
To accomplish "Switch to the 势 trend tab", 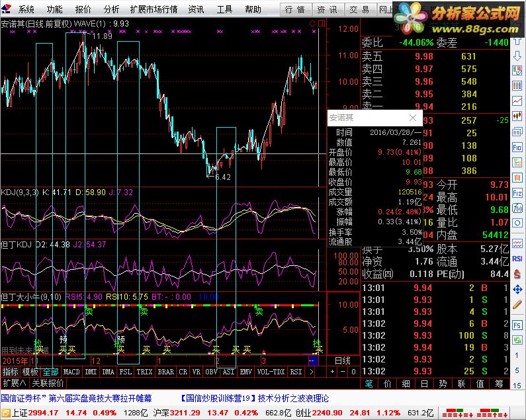I will click(443, 384).
